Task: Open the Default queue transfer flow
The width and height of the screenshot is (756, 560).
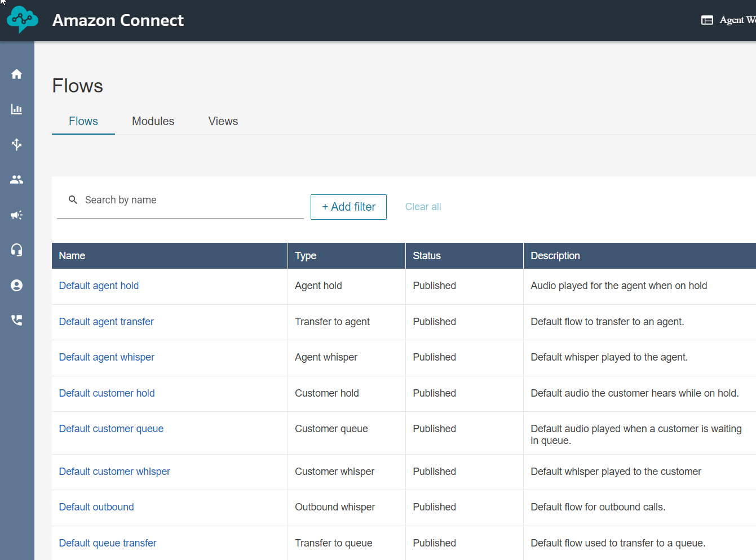Action: pos(108,543)
